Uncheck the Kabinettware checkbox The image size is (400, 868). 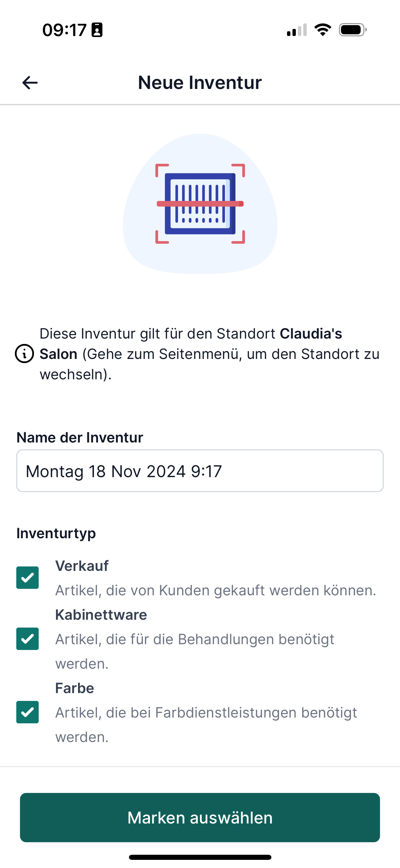point(27,639)
